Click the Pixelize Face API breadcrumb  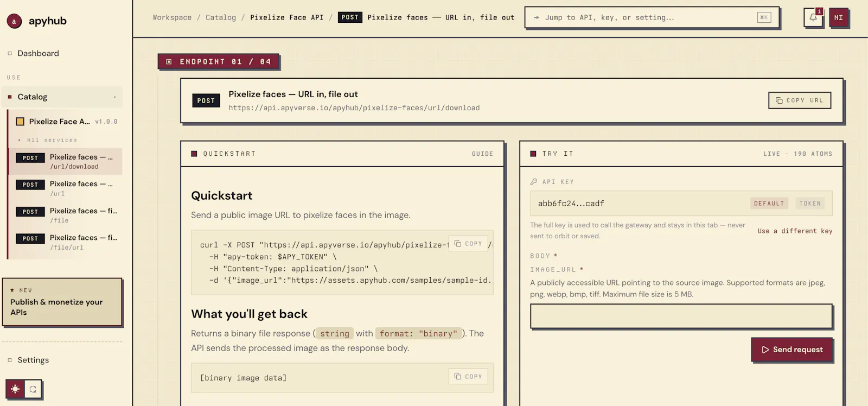(286, 17)
